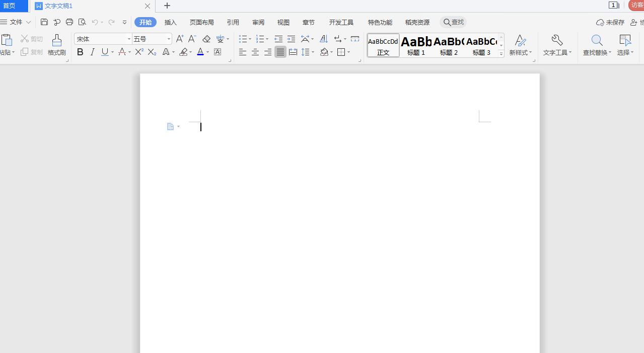
Task: Click the character border icon
Action: coord(218,52)
